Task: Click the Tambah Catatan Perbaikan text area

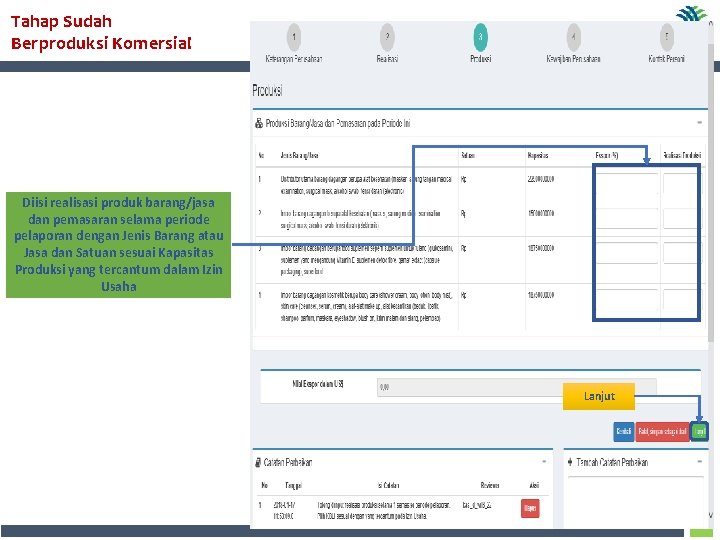Action: pos(636,501)
